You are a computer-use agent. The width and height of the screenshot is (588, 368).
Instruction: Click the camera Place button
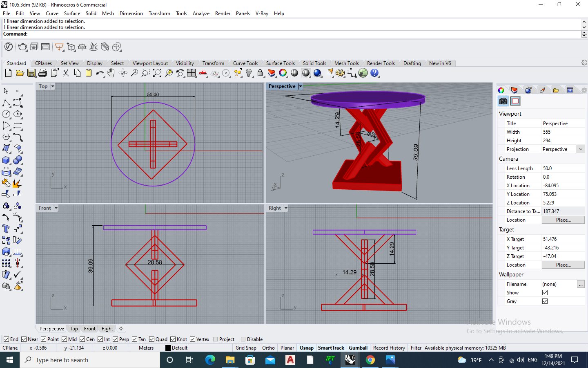coord(563,220)
